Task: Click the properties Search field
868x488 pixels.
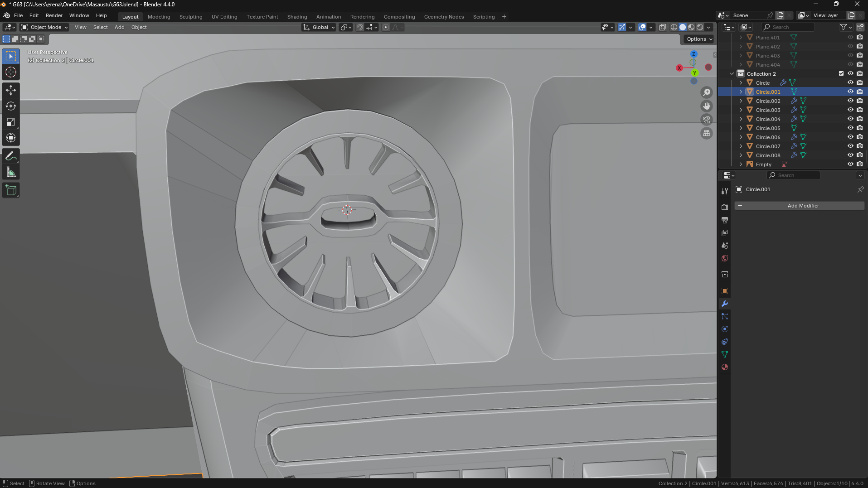Action: tap(793, 175)
